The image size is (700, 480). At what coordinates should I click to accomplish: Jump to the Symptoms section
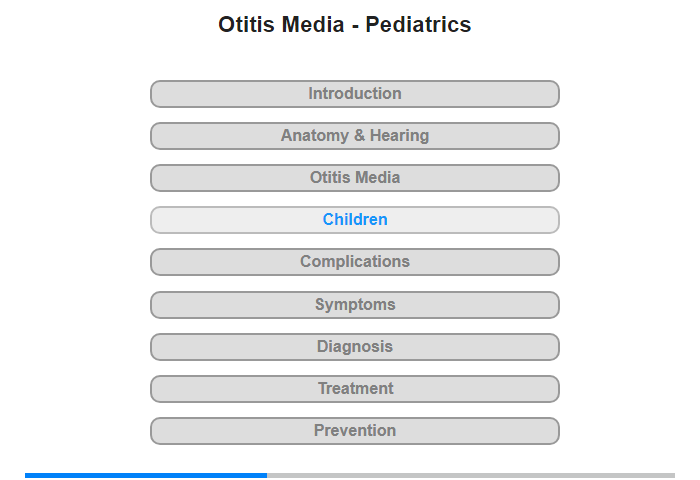point(354,305)
